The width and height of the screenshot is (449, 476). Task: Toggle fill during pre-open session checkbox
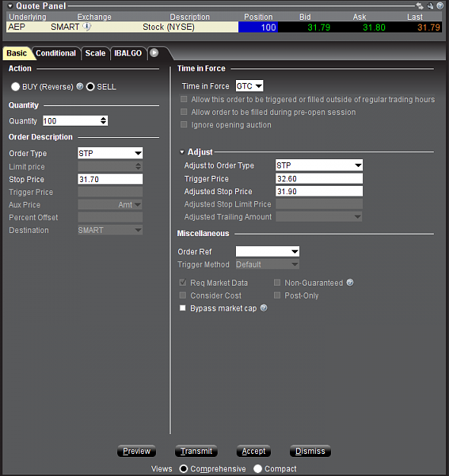pyautogui.click(x=184, y=112)
